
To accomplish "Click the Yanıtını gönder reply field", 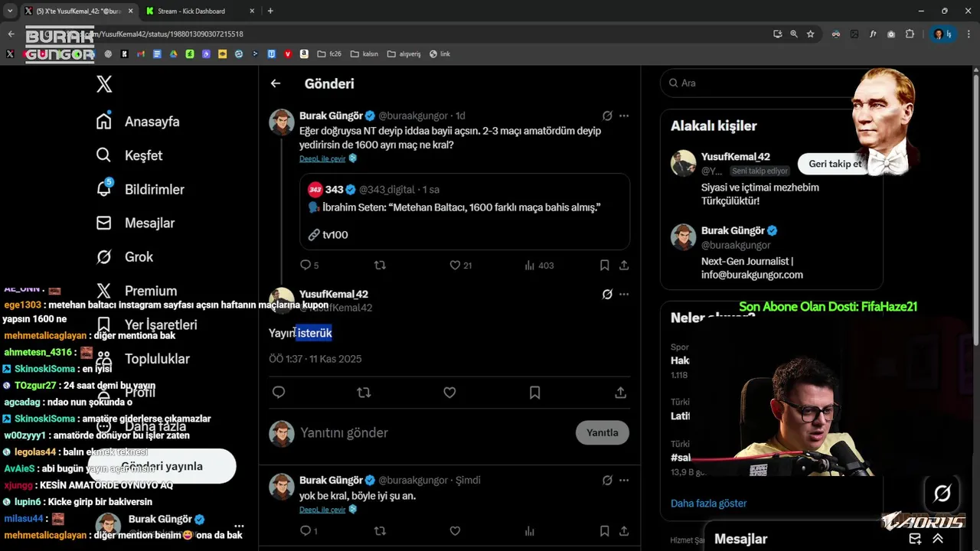I will 433,433.
